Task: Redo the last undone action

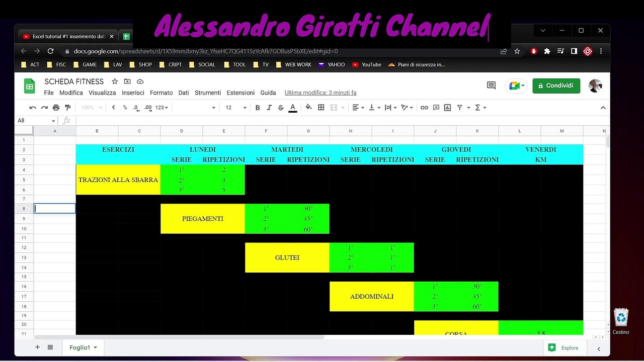Action: coord(44,108)
